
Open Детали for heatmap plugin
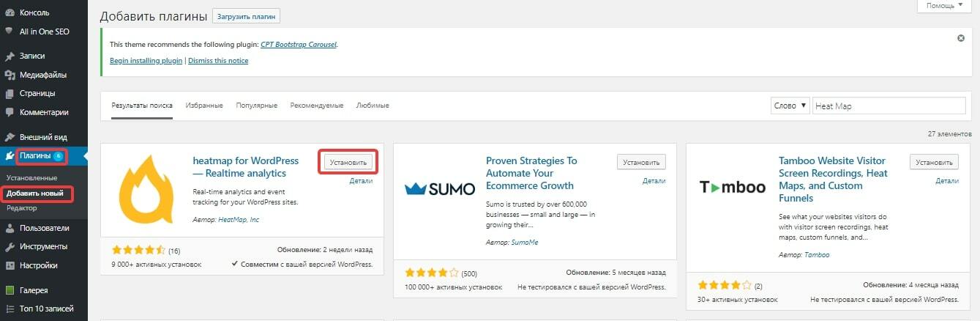tap(361, 180)
